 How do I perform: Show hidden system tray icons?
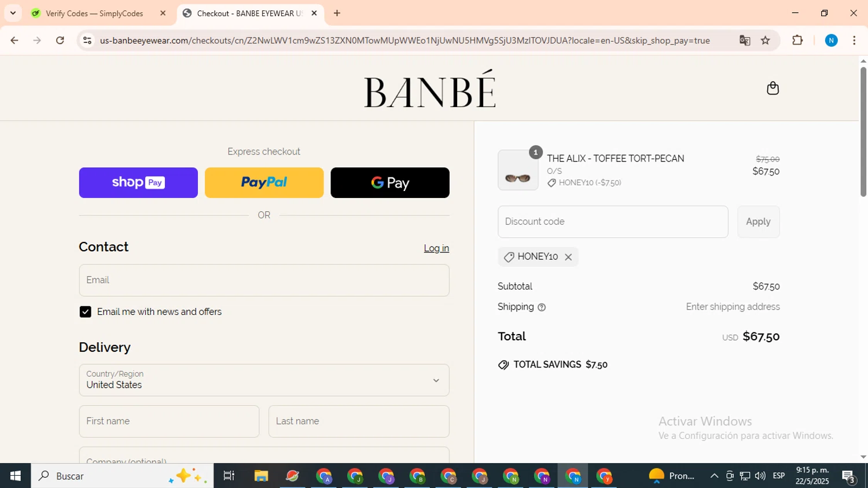[x=714, y=476]
